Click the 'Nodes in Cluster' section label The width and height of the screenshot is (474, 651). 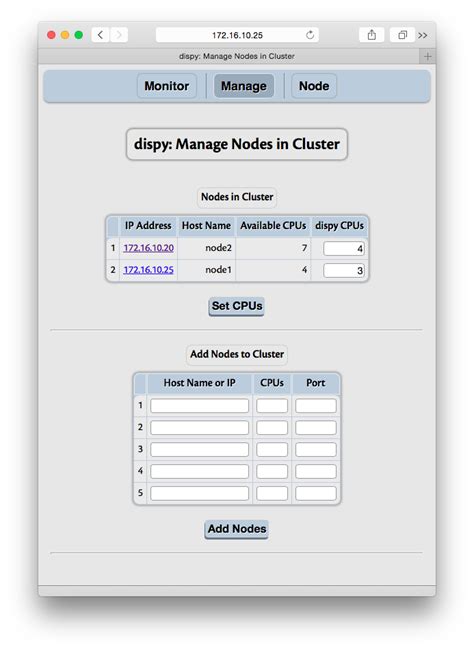237,197
